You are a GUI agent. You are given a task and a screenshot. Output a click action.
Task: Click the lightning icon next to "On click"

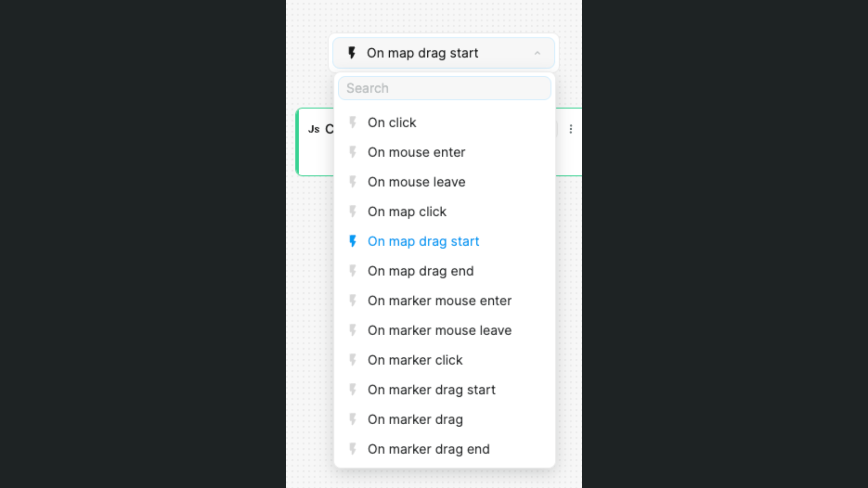353,122
